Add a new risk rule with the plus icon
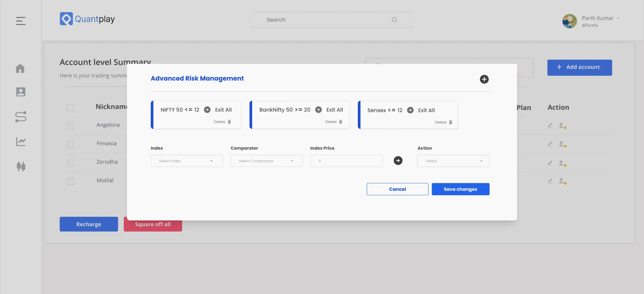The height and width of the screenshot is (294, 644). [484, 79]
